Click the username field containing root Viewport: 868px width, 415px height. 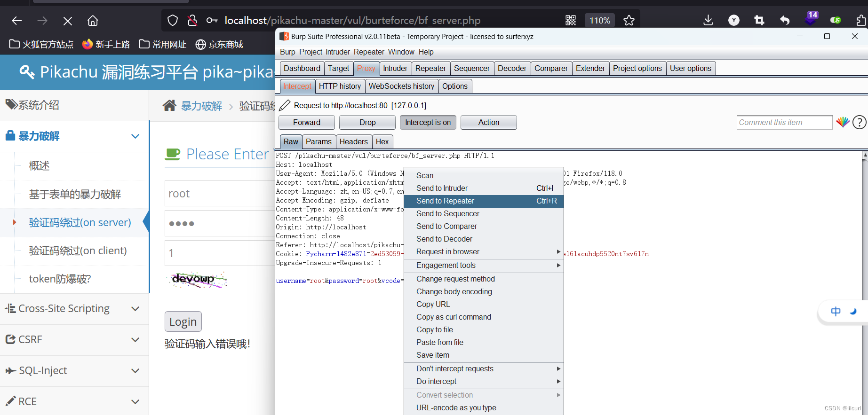tap(220, 194)
